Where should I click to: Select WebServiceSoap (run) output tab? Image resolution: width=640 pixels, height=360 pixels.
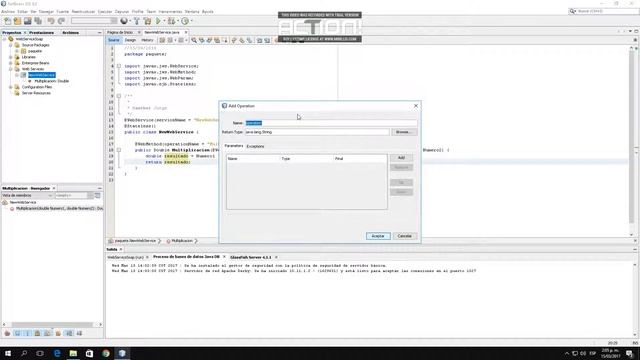pos(125,257)
